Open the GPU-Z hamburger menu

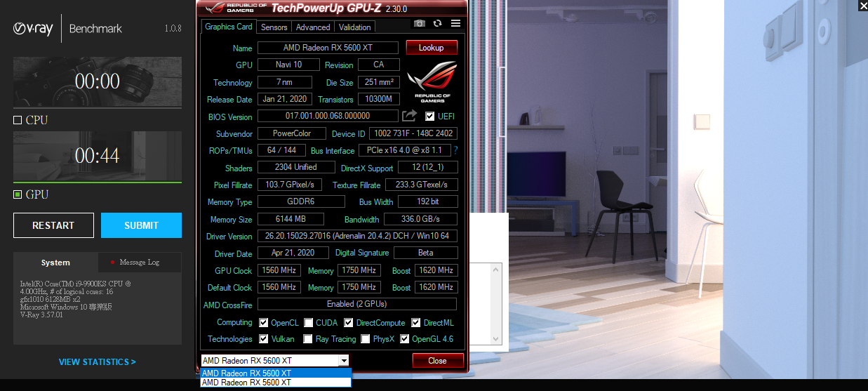click(x=455, y=23)
